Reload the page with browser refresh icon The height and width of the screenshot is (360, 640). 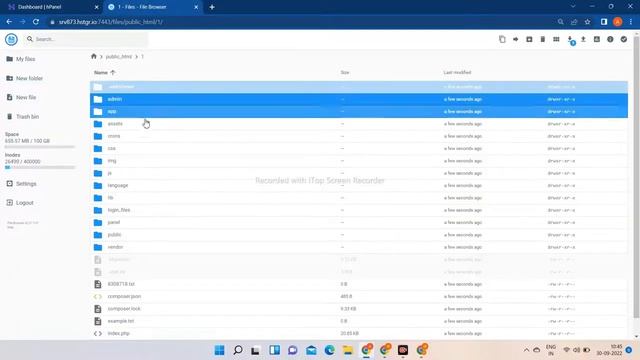[36, 22]
